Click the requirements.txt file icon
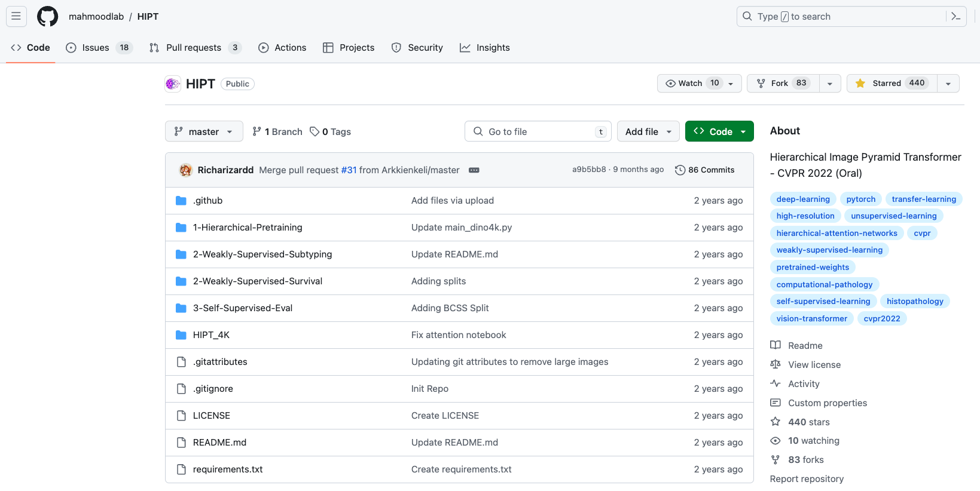This screenshot has height=491, width=980. pyautogui.click(x=181, y=469)
